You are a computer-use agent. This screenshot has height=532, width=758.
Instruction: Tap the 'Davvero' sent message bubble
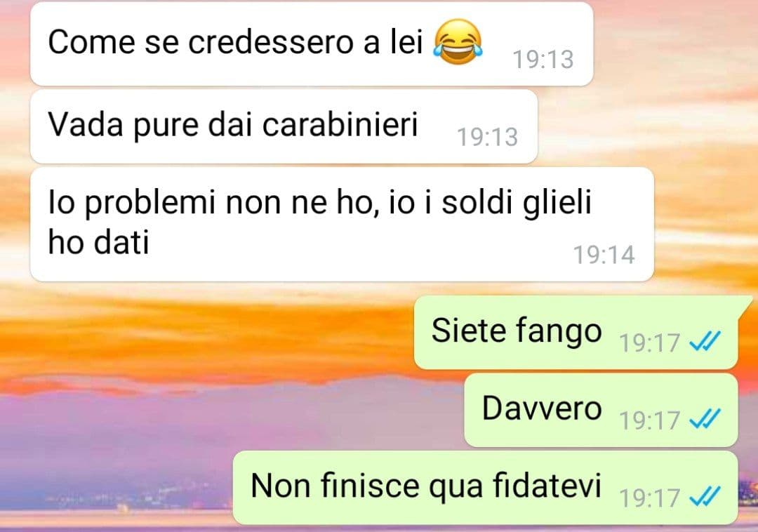(601, 410)
